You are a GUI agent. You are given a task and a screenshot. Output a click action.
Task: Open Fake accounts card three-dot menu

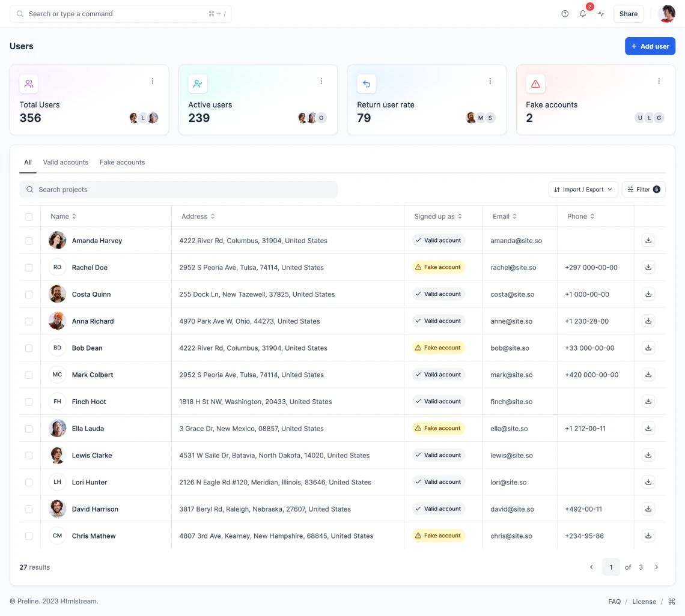tap(659, 81)
